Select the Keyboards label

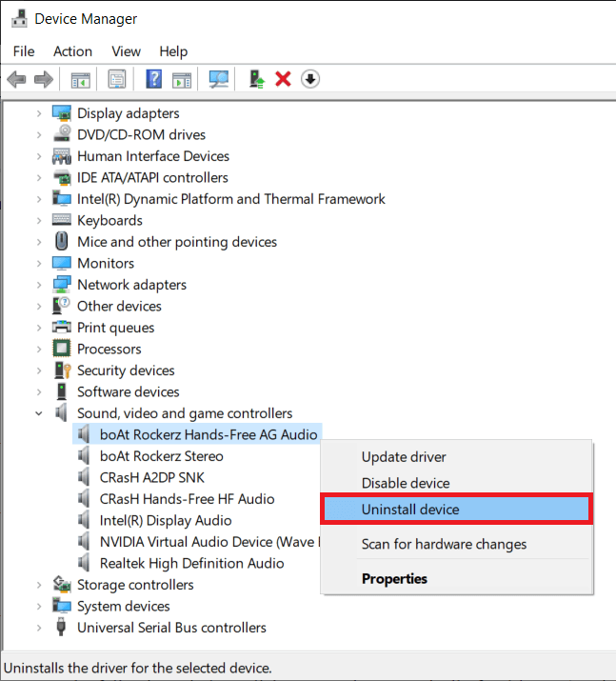click(x=109, y=221)
